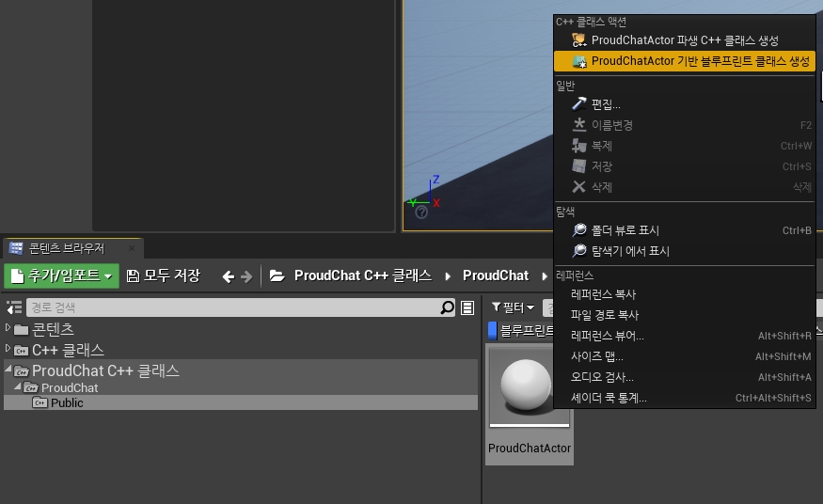The height and width of the screenshot is (504, 823).
Task: Collapse the ProudChat C++ 클래스 tree node
Action: click(8, 370)
